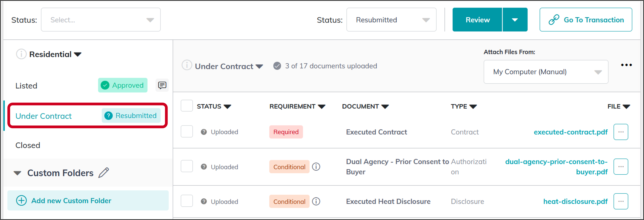Open the comment icon next to Approved badge
Image resolution: width=644 pixels, height=220 pixels.
[x=162, y=85]
